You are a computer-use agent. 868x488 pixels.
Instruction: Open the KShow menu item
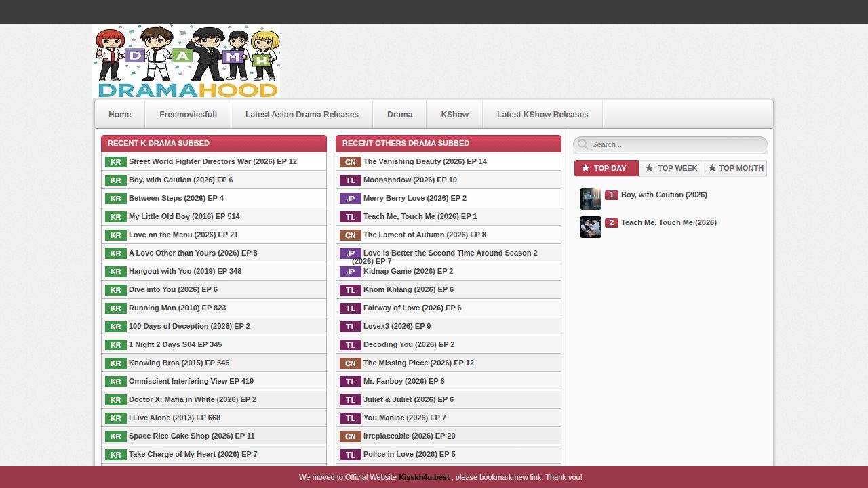tap(455, 115)
